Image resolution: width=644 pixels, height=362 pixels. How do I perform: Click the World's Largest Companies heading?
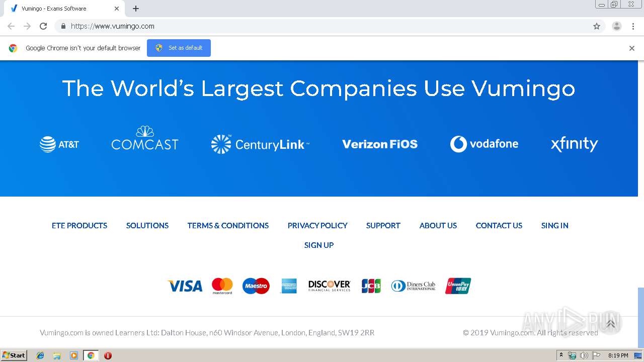319,88
